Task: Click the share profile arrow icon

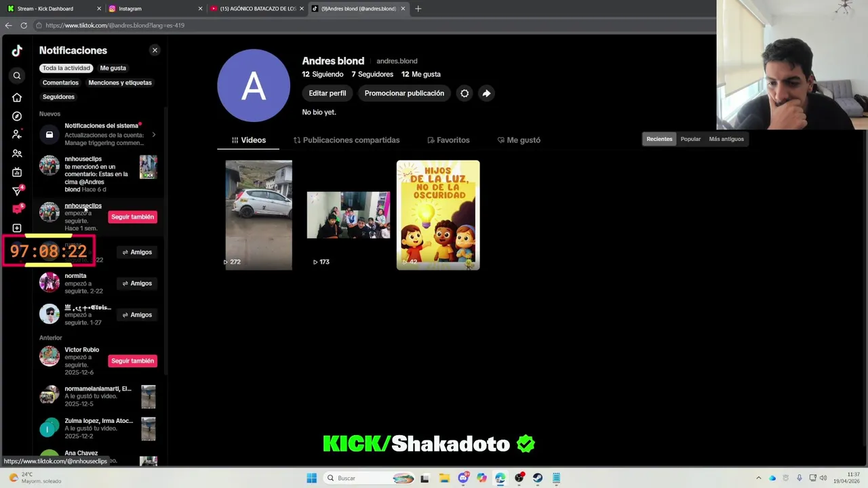Action: 486,94
